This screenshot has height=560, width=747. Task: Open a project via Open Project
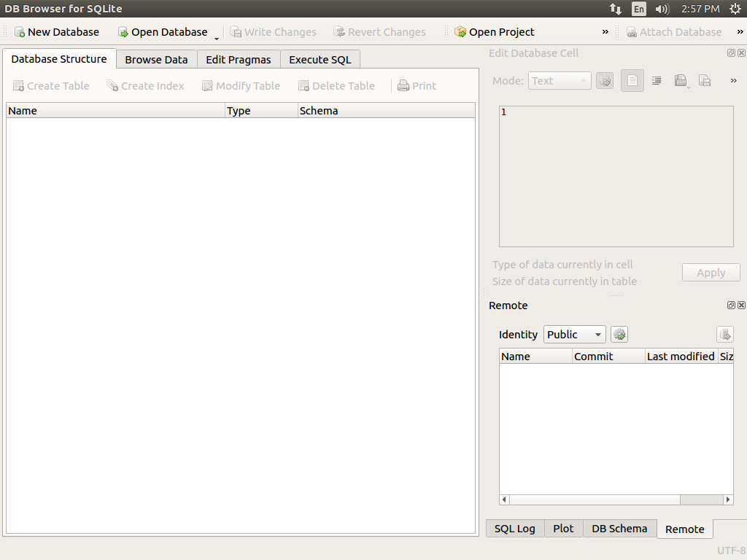(494, 32)
